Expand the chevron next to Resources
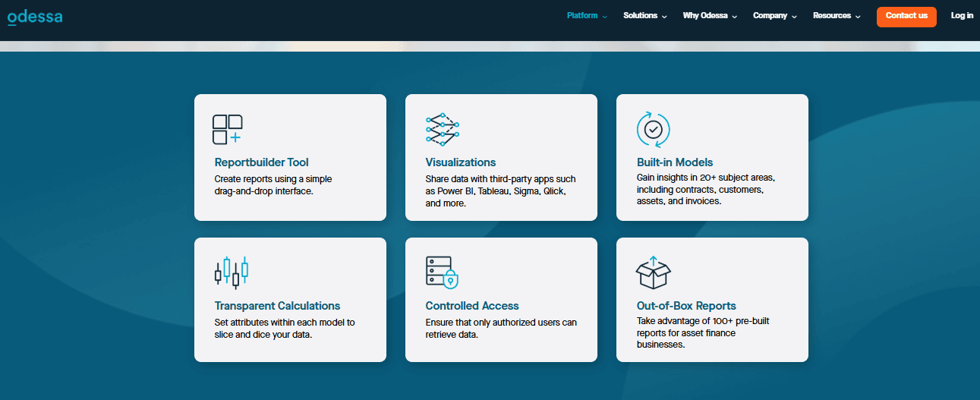Screen dimensions: 980x400 coord(859,17)
